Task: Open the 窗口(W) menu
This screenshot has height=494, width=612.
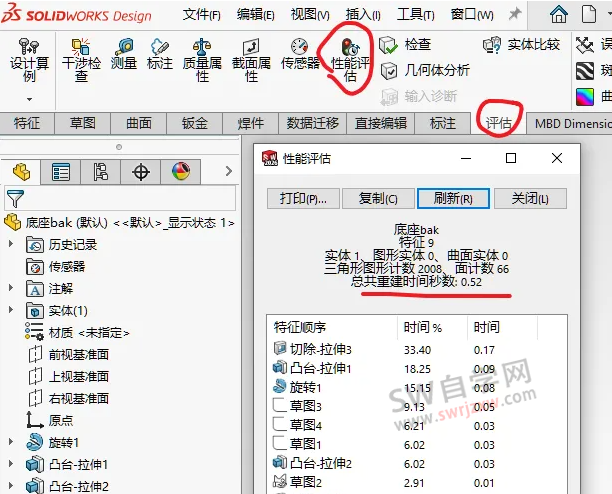Action: 472,15
